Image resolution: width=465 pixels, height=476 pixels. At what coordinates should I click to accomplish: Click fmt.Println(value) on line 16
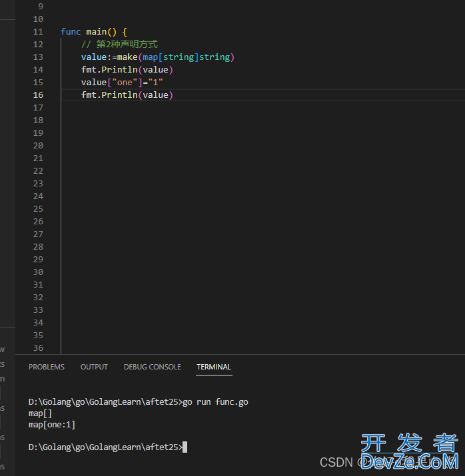[x=127, y=95]
